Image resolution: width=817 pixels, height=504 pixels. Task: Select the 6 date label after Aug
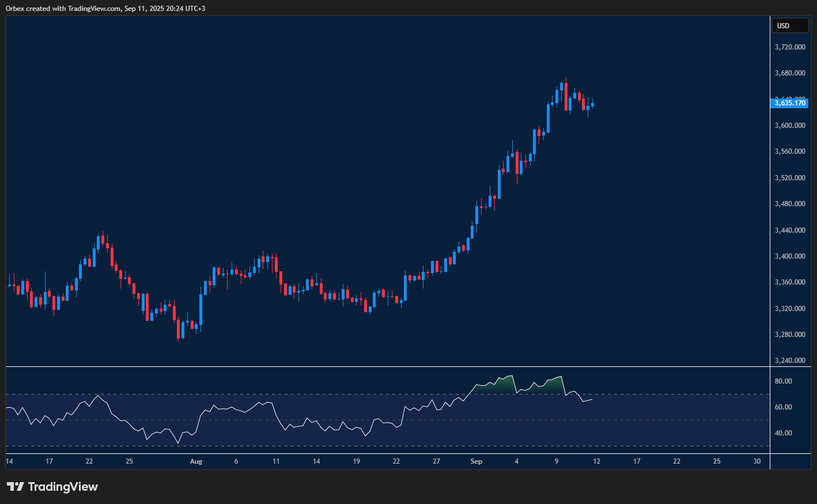[236, 461]
